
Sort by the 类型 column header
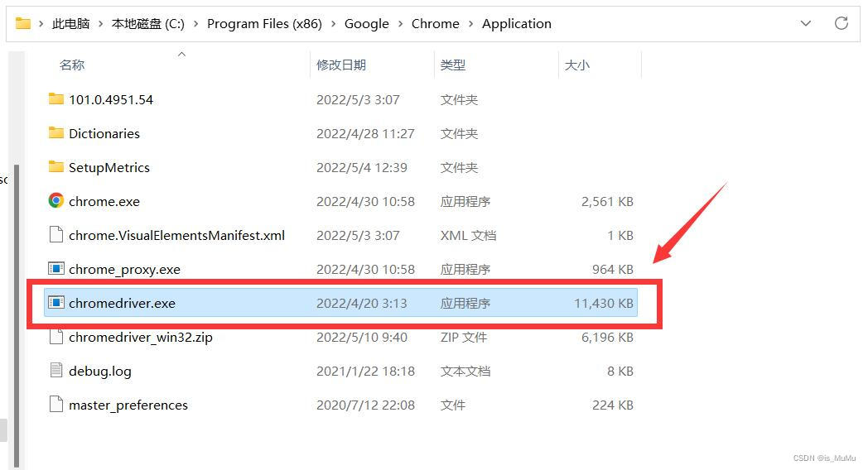coord(453,65)
